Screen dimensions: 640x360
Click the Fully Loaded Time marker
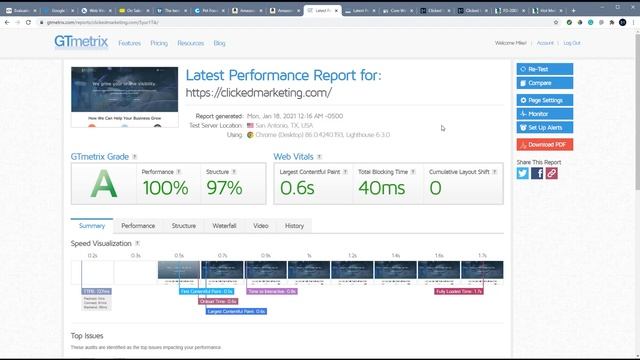[x=459, y=291]
